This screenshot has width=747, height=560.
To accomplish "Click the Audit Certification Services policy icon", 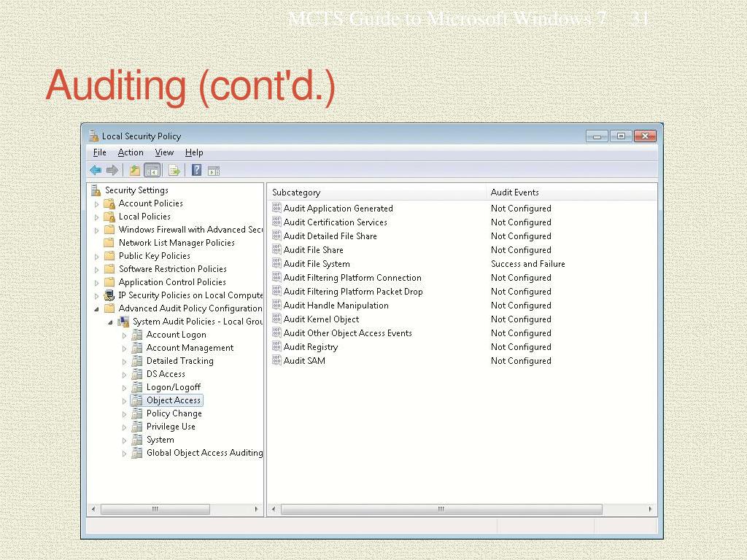I will (276, 222).
